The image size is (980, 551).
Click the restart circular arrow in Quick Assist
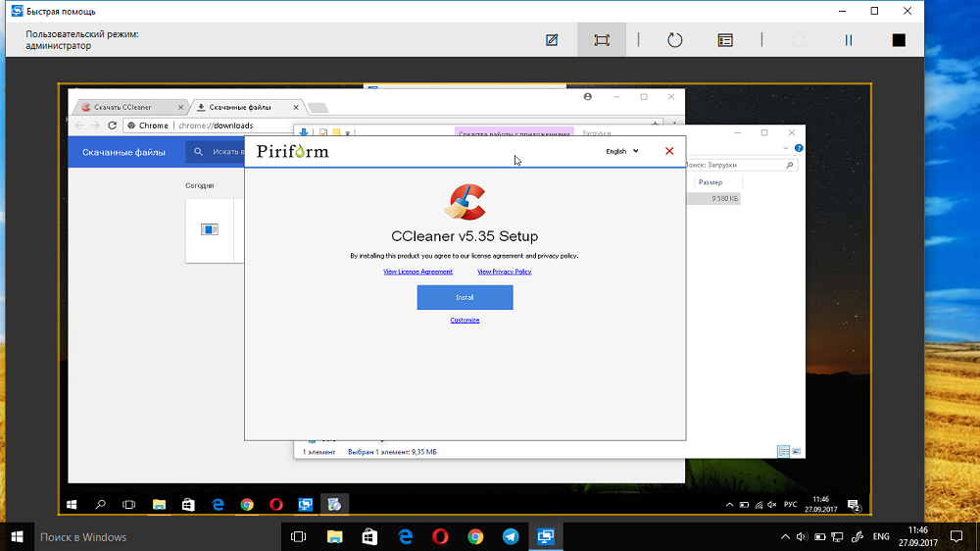point(675,40)
